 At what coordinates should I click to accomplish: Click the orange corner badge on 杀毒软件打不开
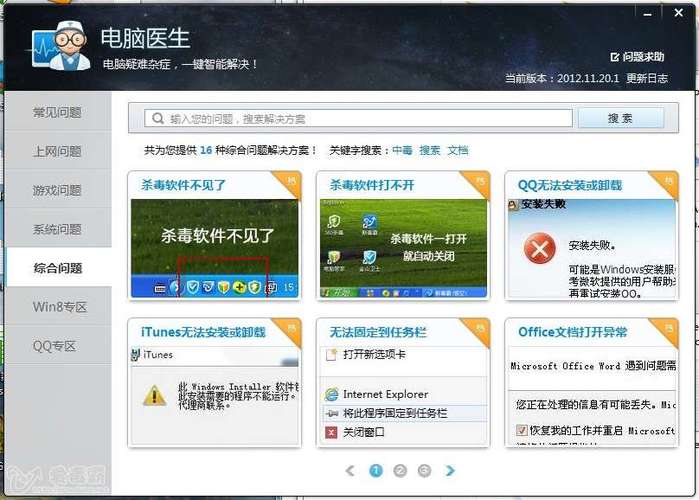478,183
